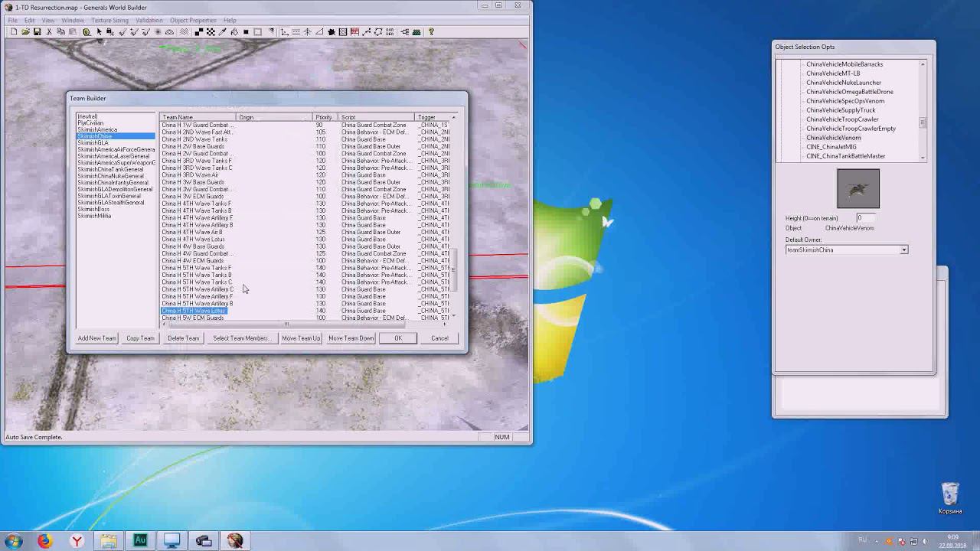Image resolution: width=980 pixels, height=551 pixels.
Task: Open the Window menu
Action: (x=73, y=20)
